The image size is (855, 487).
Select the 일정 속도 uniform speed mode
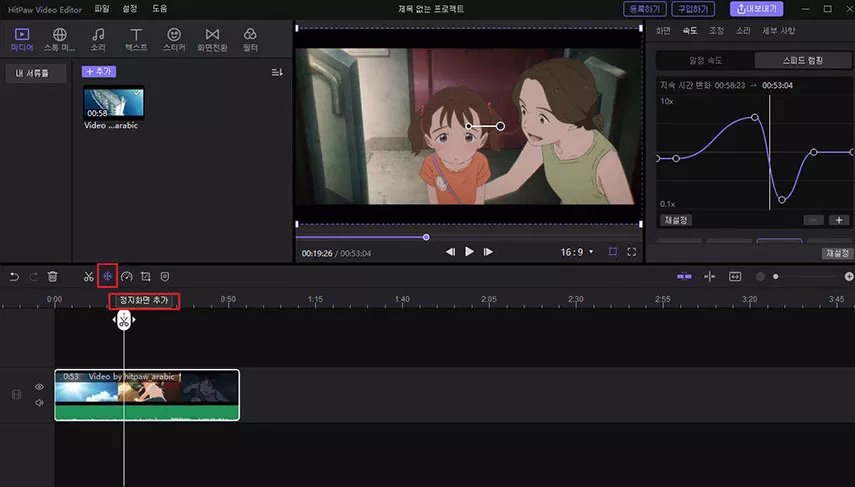coord(705,61)
